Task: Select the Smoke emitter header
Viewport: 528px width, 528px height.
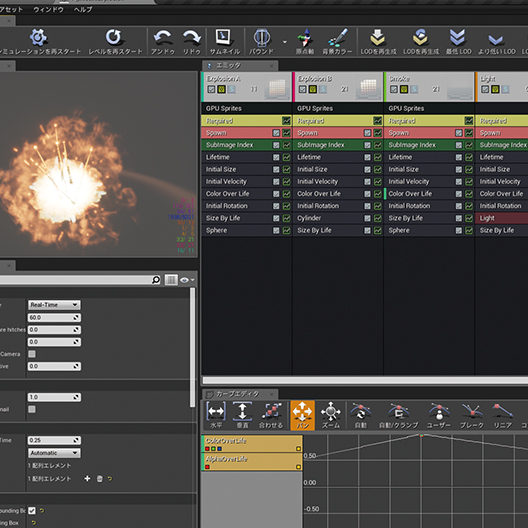Action: pyautogui.click(x=429, y=87)
